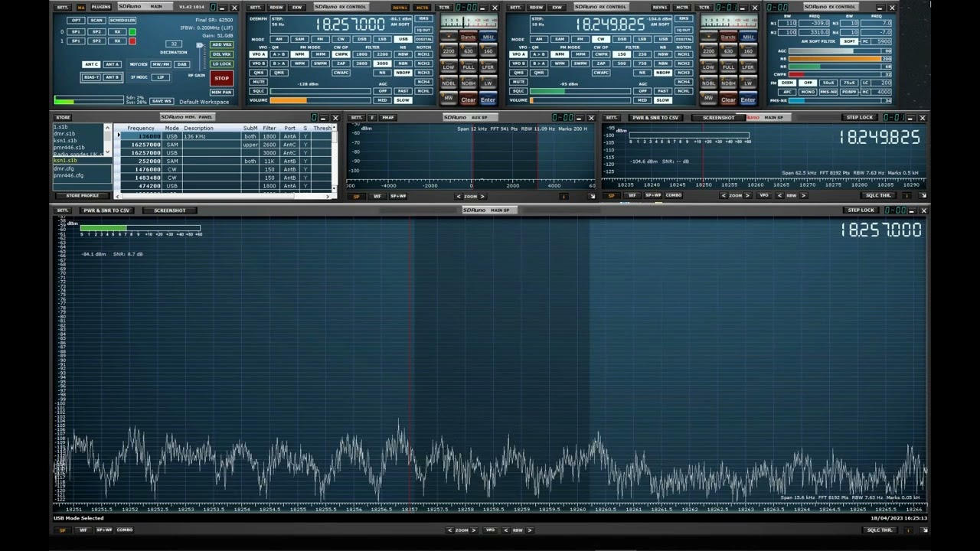Select the LFER band key in first RX Control
980x551 pixels.
click(488, 67)
